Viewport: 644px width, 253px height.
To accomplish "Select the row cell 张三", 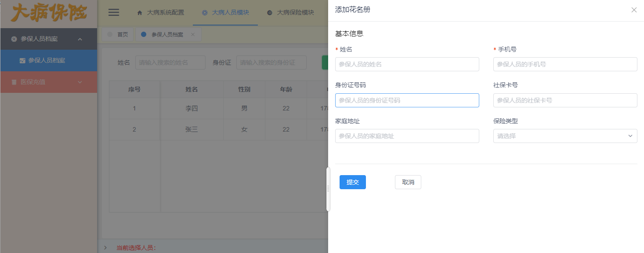I will 192,129.
